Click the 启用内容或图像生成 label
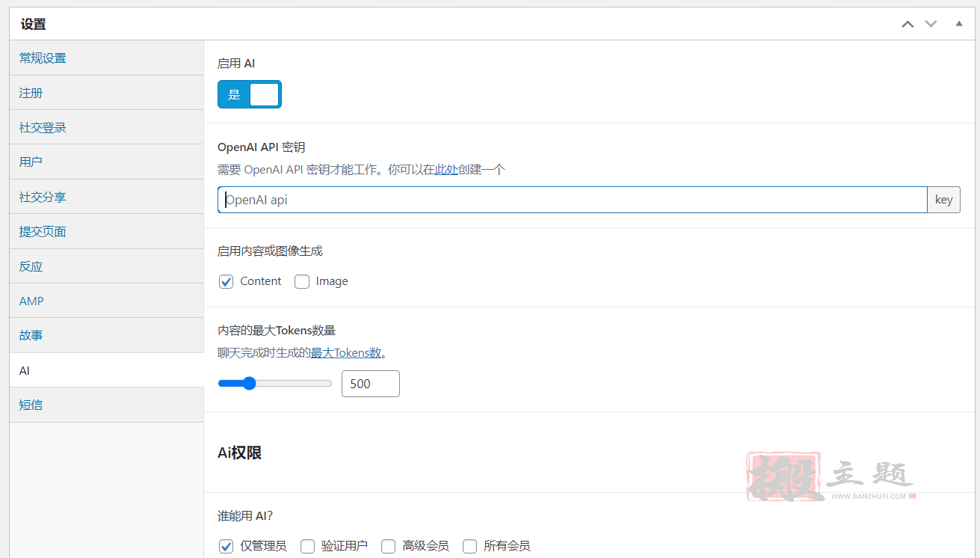 pyautogui.click(x=270, y=251)
